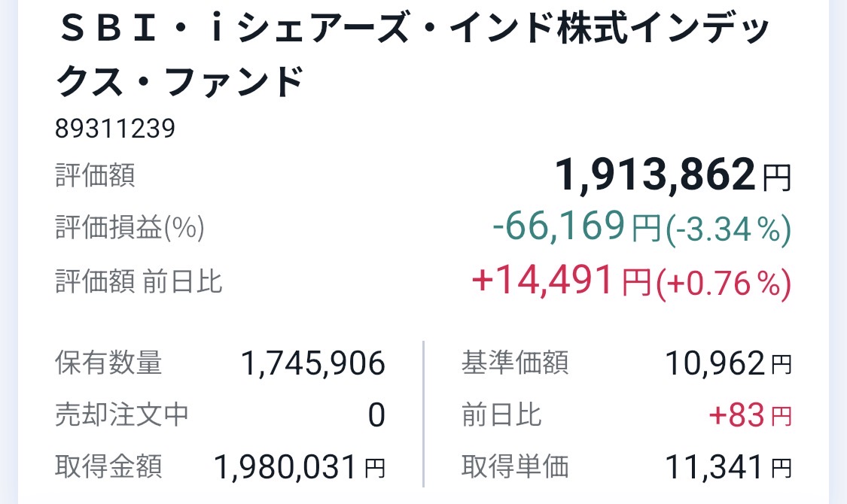Select the 評価損益(%) label

tap(129, 228)
